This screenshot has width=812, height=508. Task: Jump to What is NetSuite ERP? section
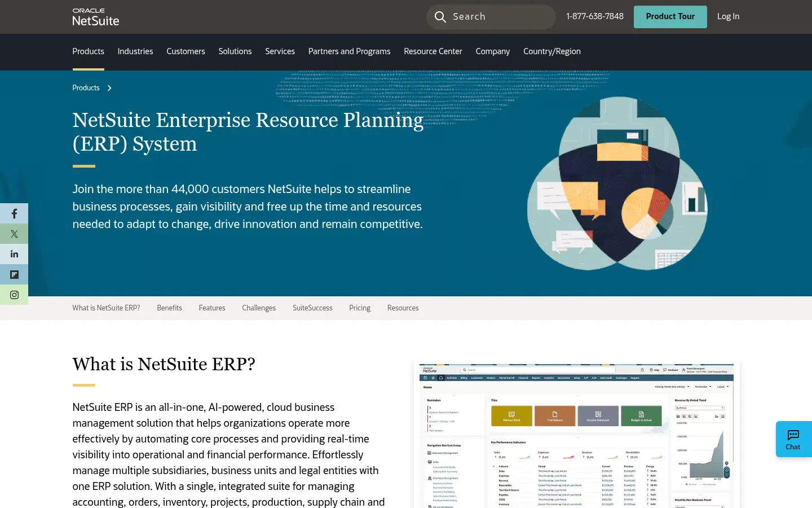tap(106, 308)
